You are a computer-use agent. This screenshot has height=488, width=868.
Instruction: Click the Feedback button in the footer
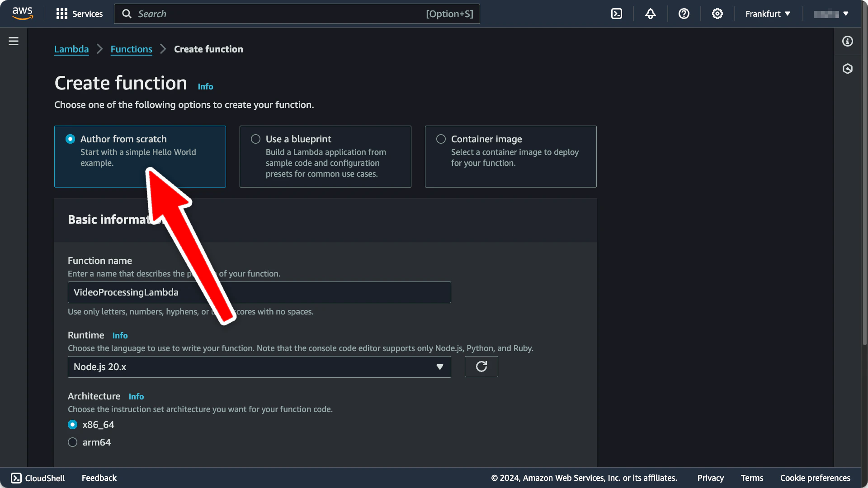point(99,478)
